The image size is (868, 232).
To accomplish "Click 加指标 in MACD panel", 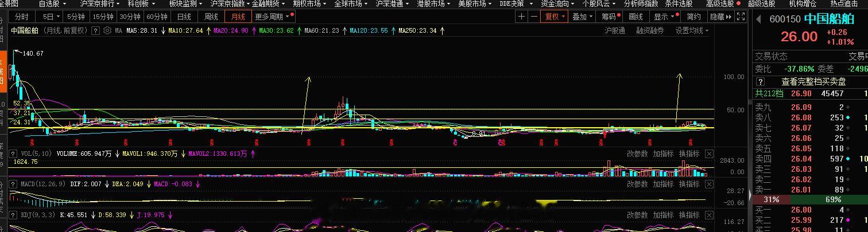I will click(x=663, y=184).
